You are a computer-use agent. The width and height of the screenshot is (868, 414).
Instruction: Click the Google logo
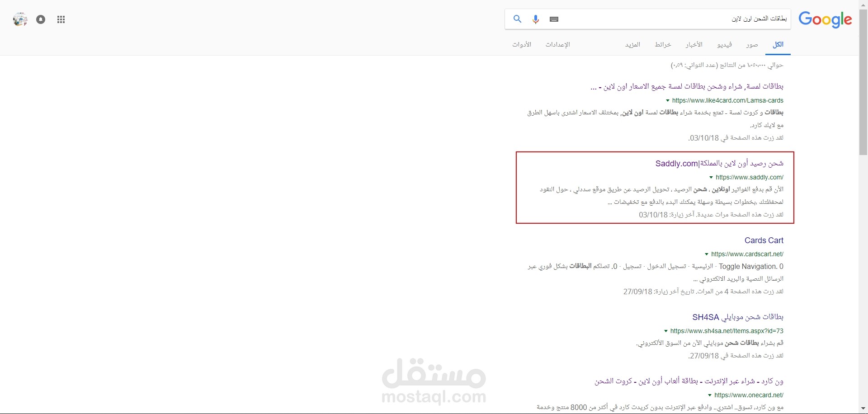(825, 19)
